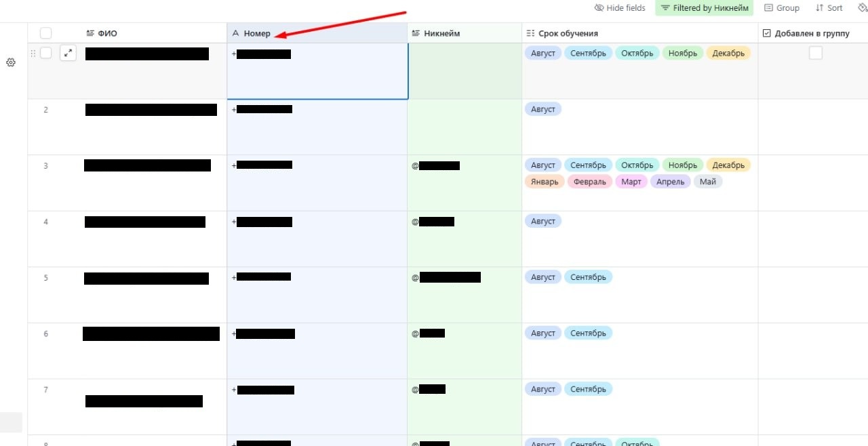The width and height of the screenshot is (868, 446).
Task: Select row number 3
Action: (45, 165)
